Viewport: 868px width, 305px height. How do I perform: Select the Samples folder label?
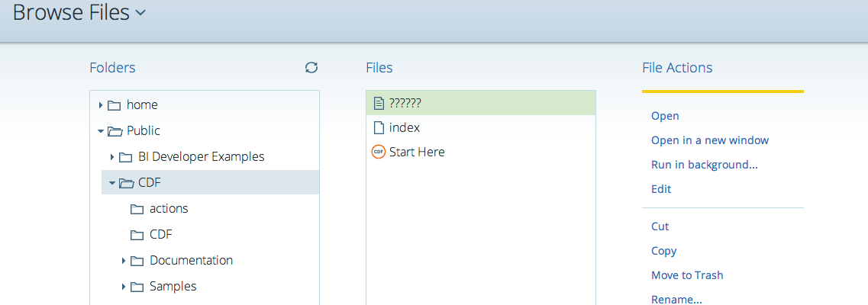point(173,287)
